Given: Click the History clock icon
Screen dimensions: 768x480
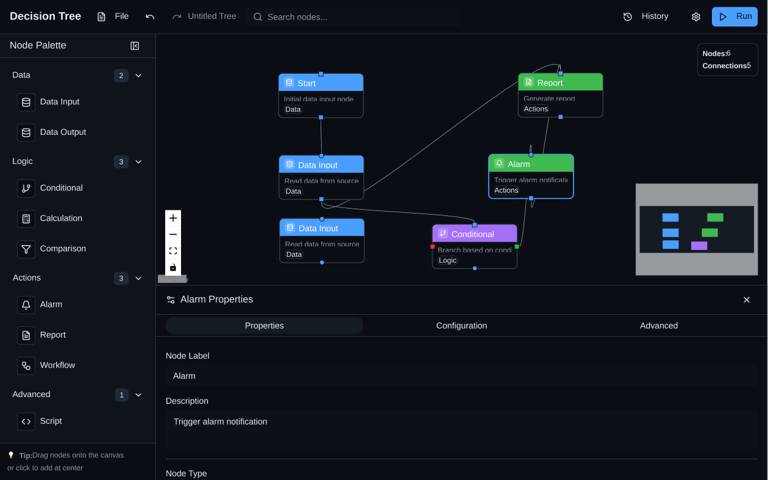Looking at the screenshot, I should point(627,17).
